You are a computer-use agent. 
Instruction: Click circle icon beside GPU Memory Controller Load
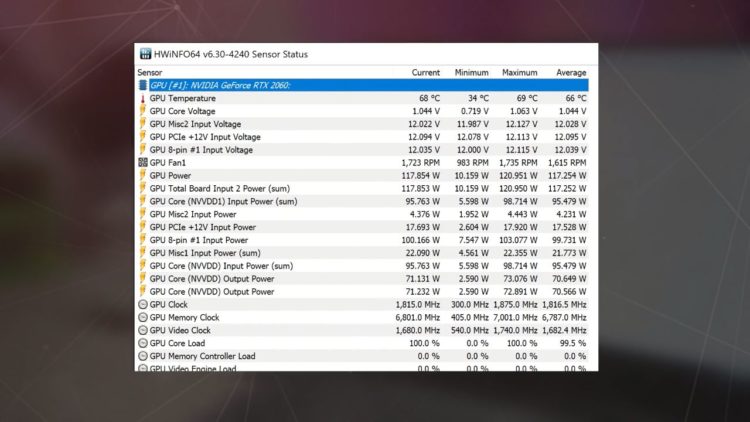pos(143,356)
